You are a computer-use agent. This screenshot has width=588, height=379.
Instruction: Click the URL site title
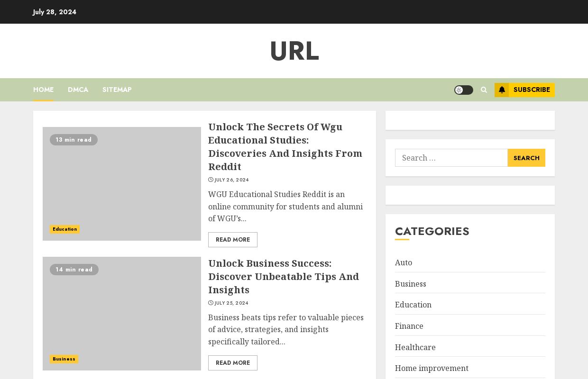[x=294, y=51]
